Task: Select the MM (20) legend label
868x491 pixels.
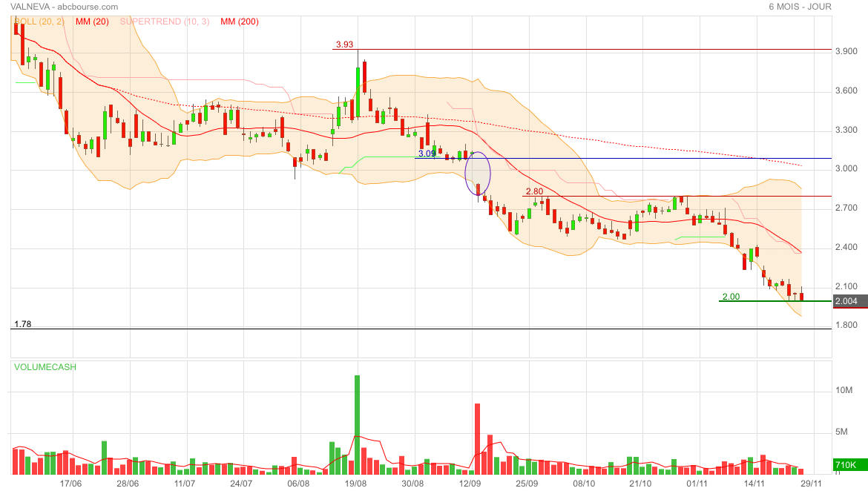Action: point(93,22)
